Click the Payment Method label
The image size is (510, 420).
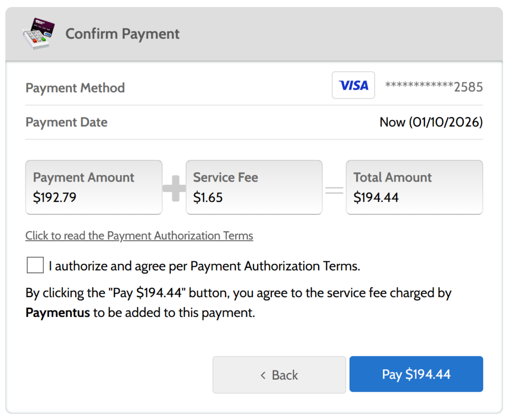(75, 88)
